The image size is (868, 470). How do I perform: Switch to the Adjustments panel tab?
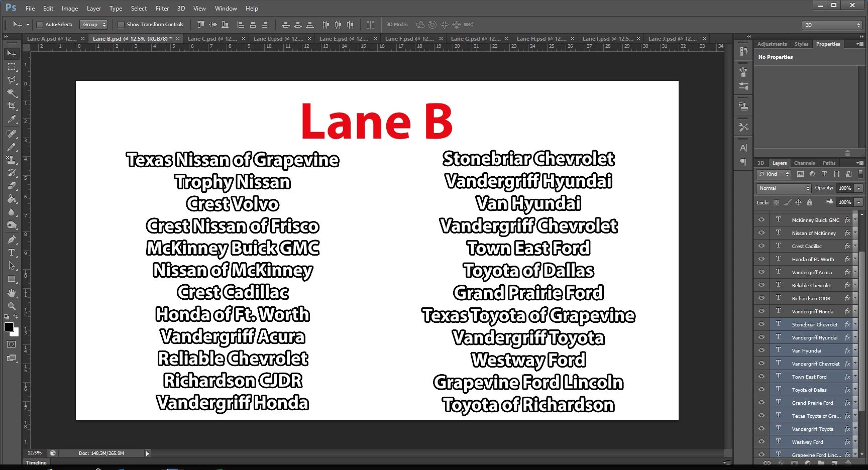pos(772,44)
